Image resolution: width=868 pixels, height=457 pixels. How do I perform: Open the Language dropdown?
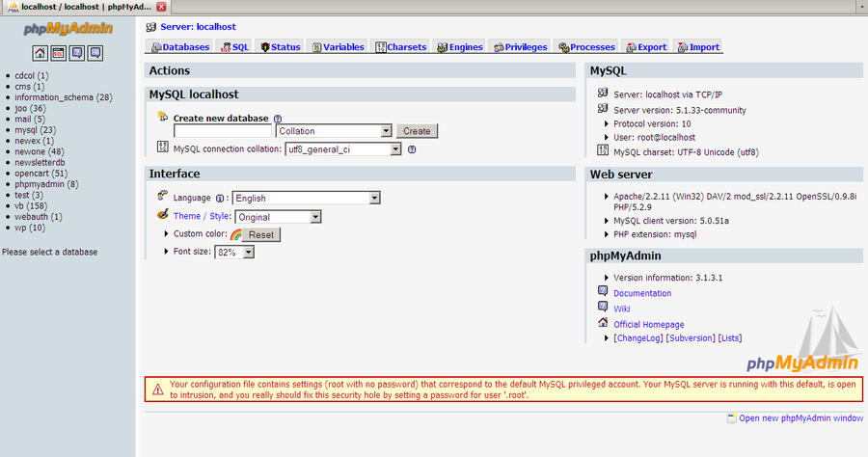[x=306, y=198]
